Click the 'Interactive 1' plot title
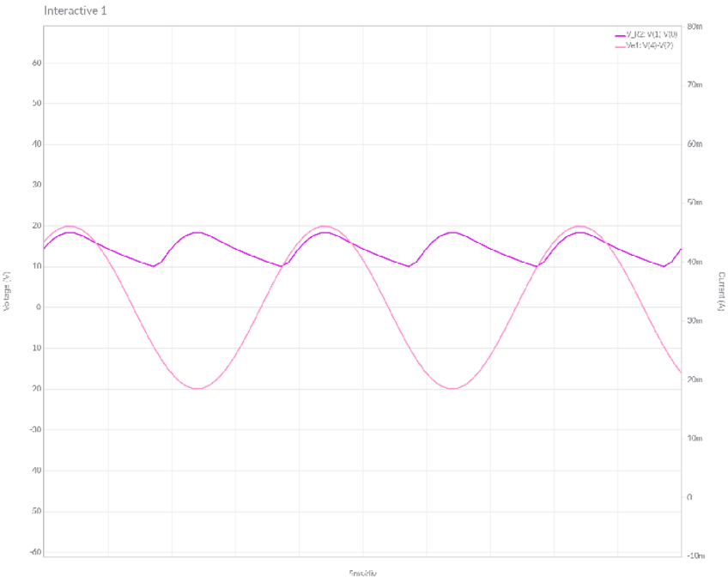The height and width of the screenshot is (583, 728). pyautogui.click(x=76, y=10)
